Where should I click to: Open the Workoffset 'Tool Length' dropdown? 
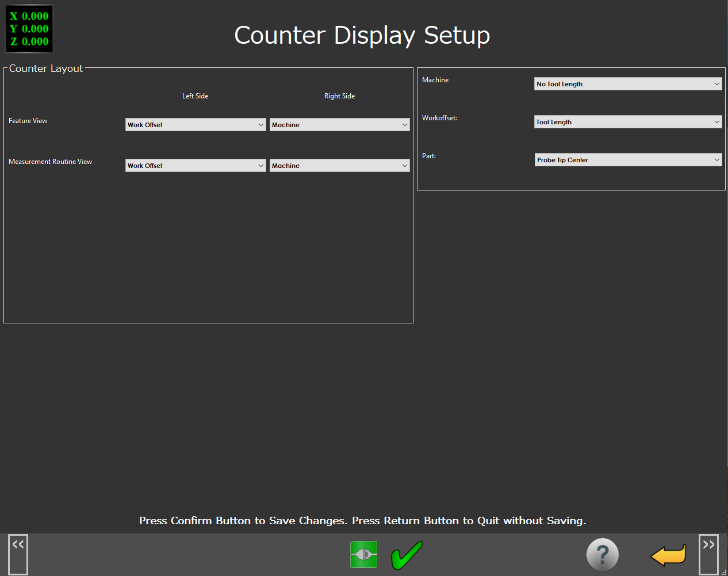[627, 122]
